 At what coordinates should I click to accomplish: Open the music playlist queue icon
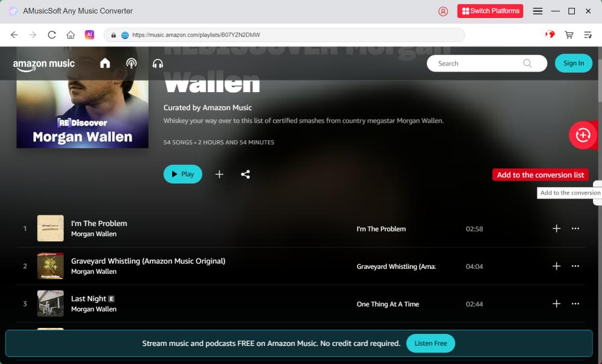click(x=588, y=35)
